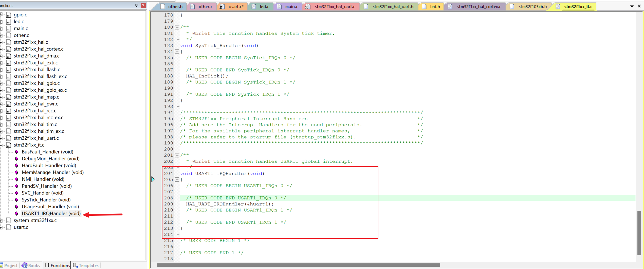The width and height of the screenshot is (644, 269).
Task: Expand the usart.c tree node
Action: point(1,227)
